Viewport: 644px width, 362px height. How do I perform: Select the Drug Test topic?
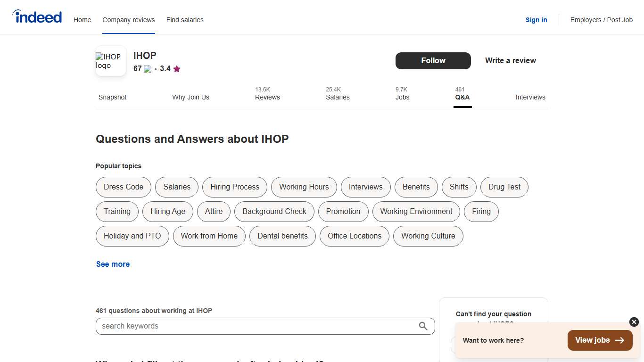(504, 187)
